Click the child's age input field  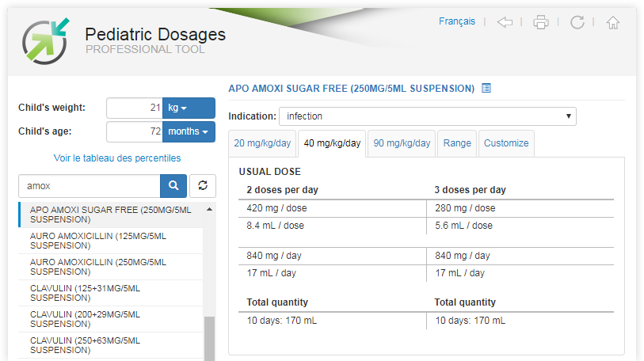point(135,131)
